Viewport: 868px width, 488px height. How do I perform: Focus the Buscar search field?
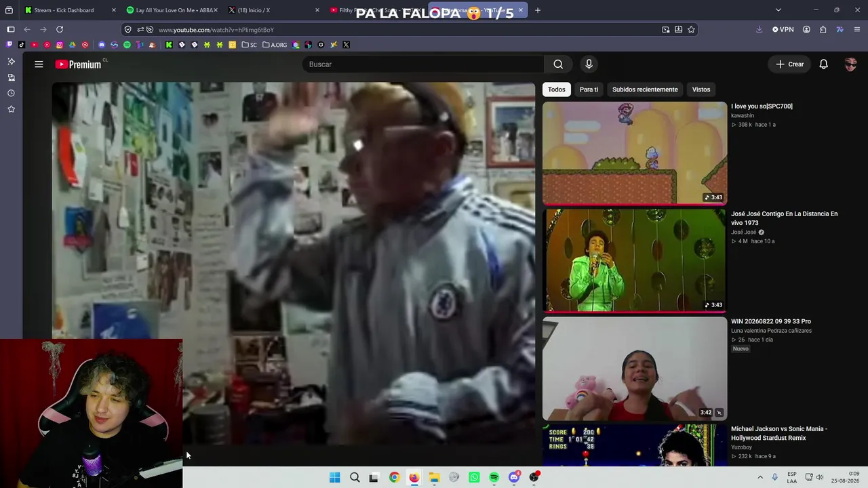[423, 64]
